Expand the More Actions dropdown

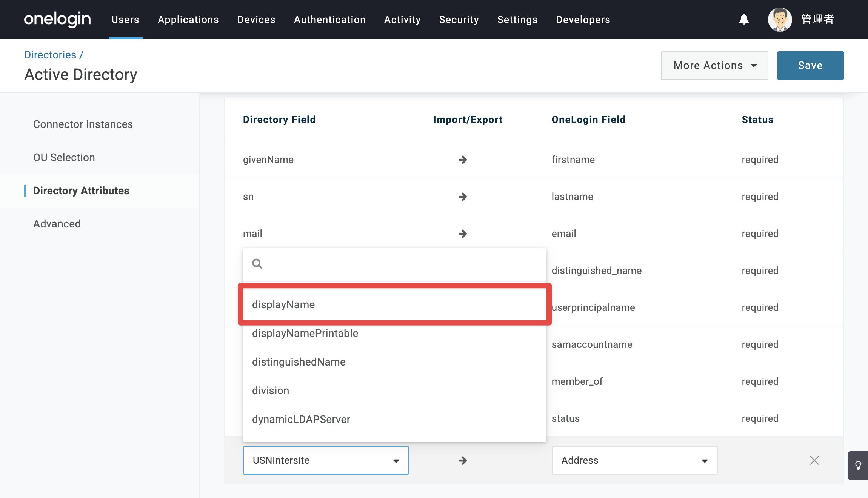pyautogui.click(x=714, y=66)
